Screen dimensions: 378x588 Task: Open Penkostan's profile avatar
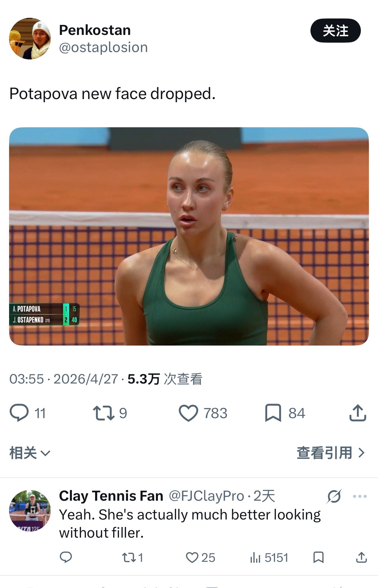pos(30,39)
